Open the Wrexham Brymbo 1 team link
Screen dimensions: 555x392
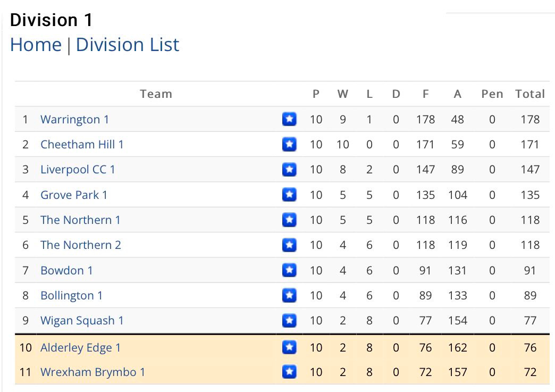[x=93, y=372]
